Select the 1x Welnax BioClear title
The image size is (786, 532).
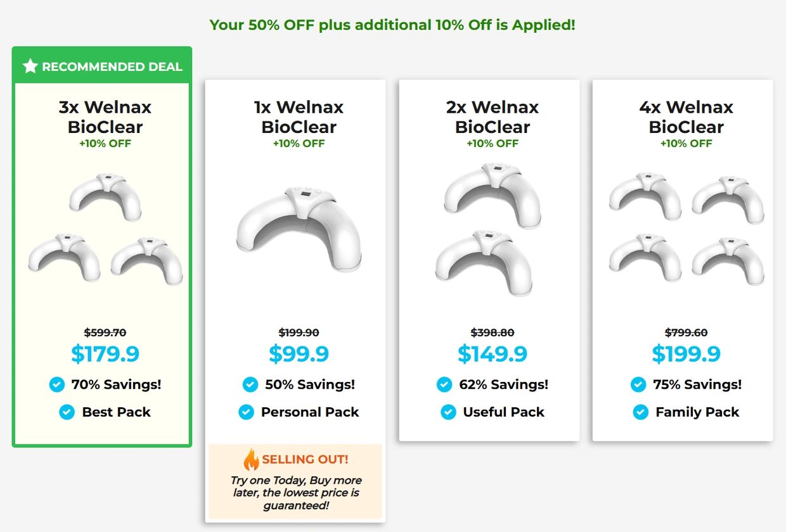pos(299,117)
